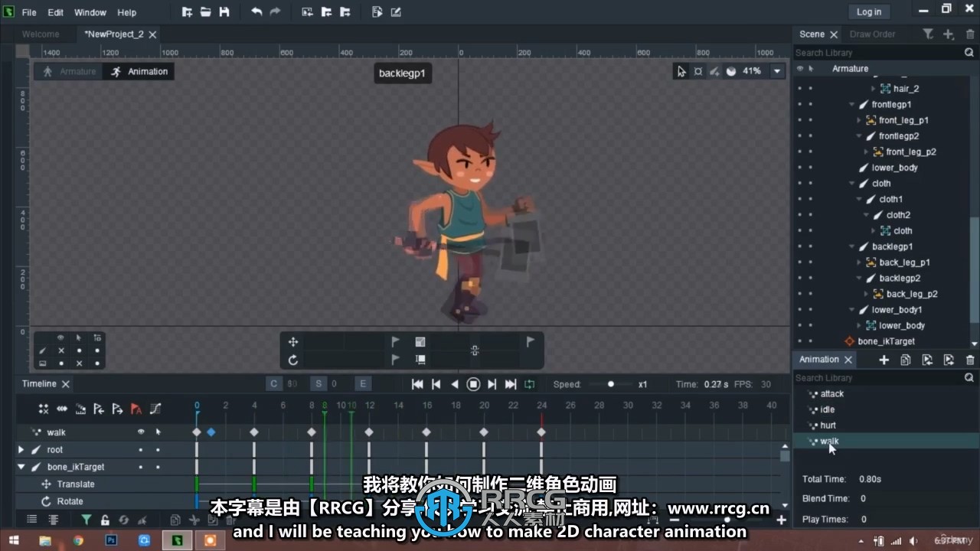Screen dimensions: 980x551
Task: Toggle loop playback icon
Action: pyautogui.click(x=529, y=384)
